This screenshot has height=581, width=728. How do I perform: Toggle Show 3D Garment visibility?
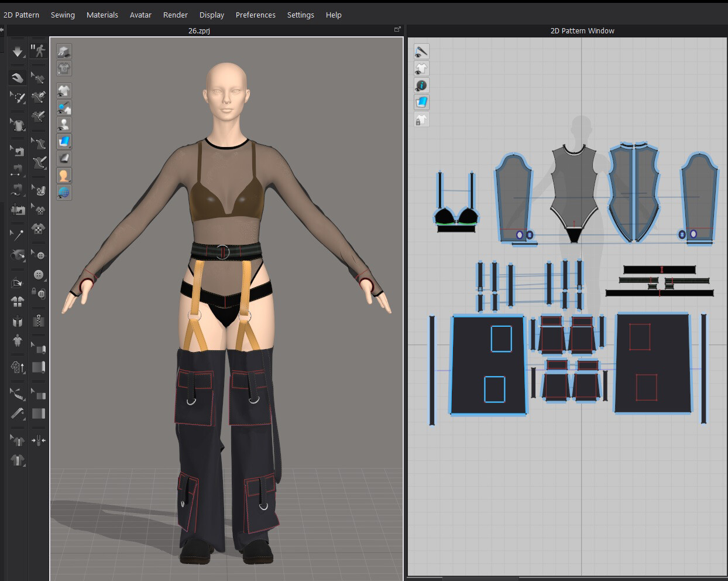[x=64, y=90]
